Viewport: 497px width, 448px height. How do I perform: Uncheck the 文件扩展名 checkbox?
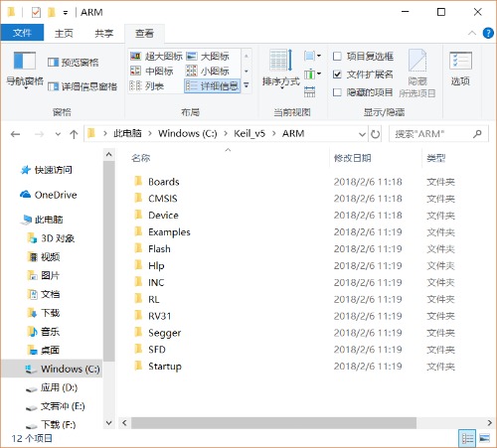(x=337, y=75)
